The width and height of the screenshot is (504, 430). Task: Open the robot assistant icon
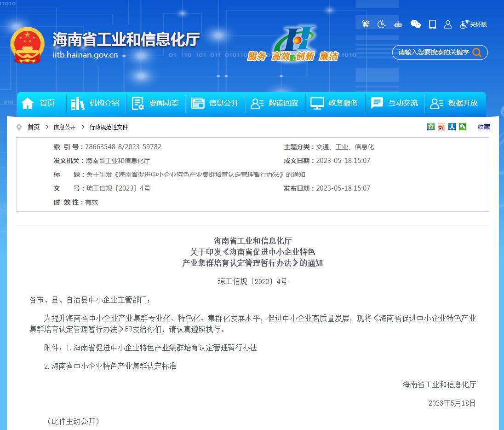pyautogui.click(x=398, y=24)
